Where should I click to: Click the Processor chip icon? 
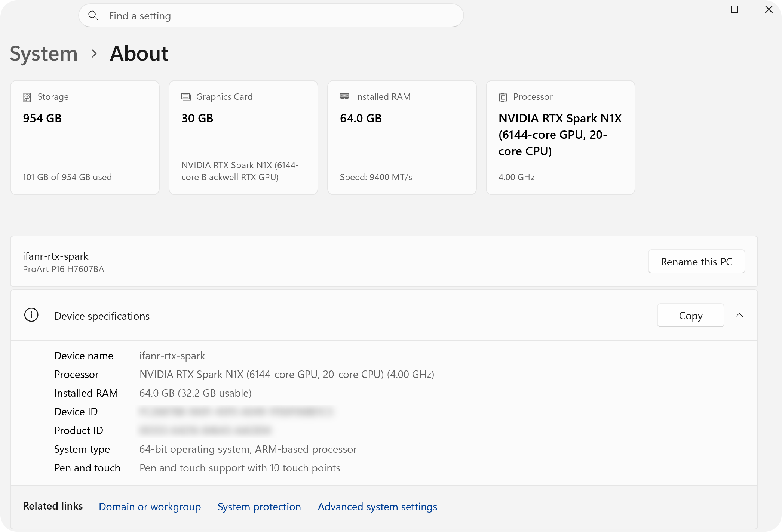click(503, 97)
